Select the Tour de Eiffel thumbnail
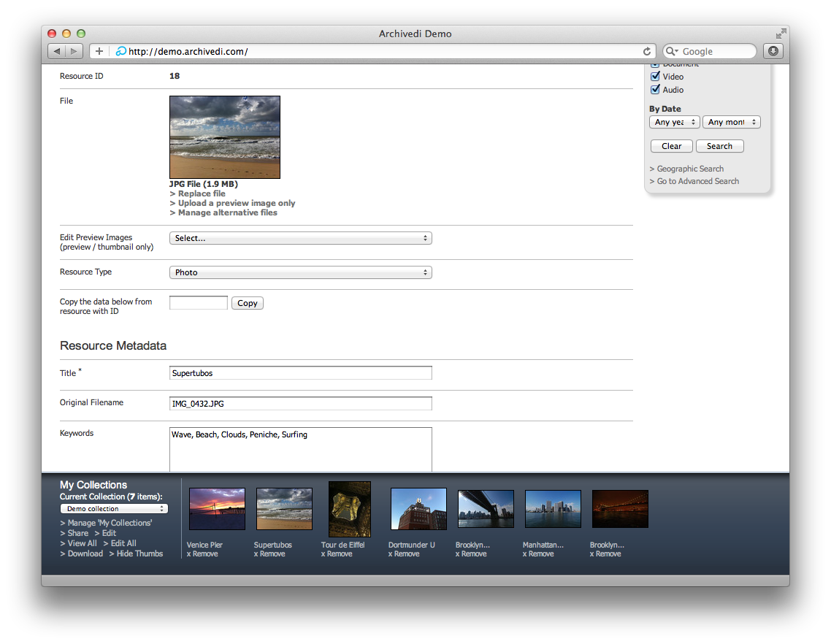 [x=350, y=509]
